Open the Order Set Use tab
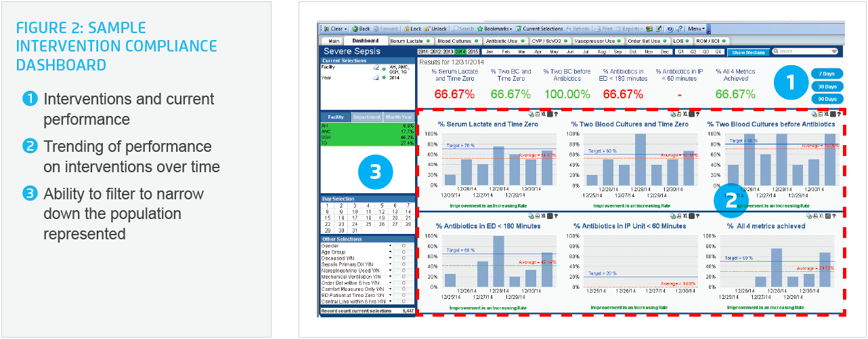The image size is (868, 339). tap(647, 41)
